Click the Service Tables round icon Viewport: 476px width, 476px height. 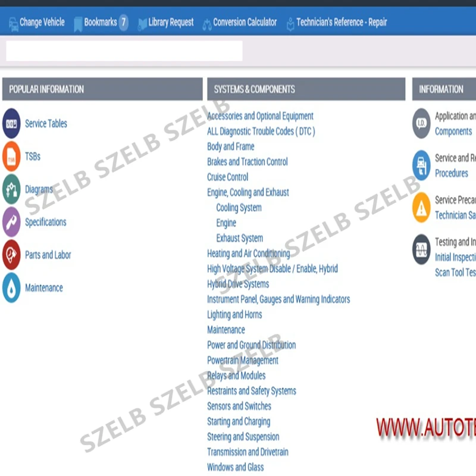click(x=11, y=123)
